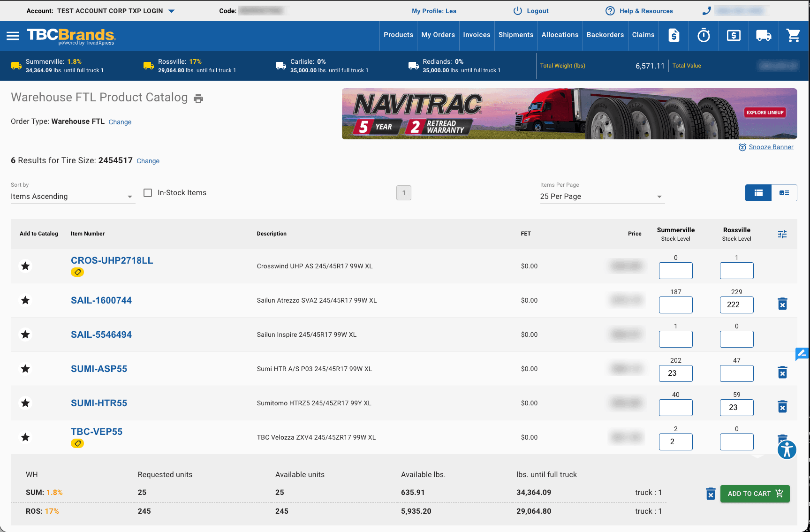Click the Carlisle truck icon
810x532 pixels.
[281, 66]
